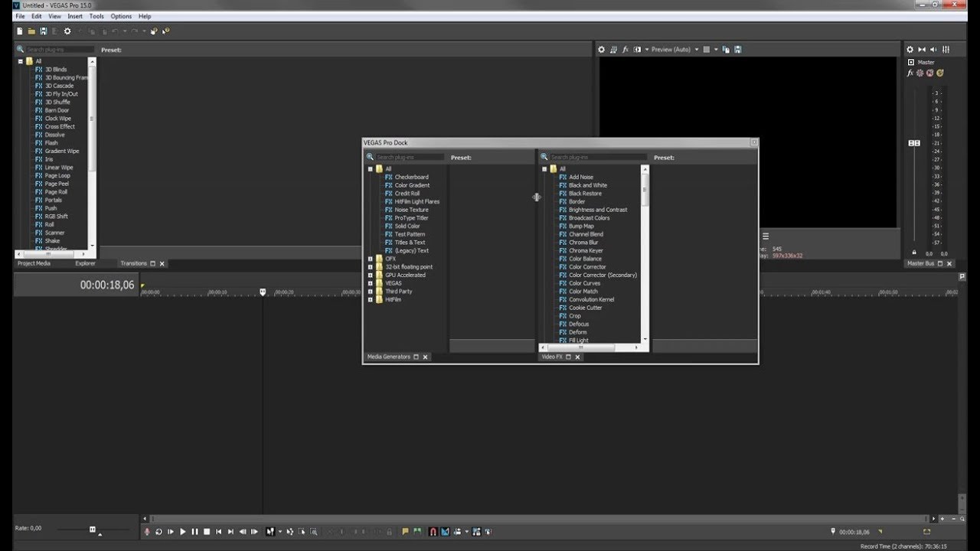Select Checkerboard in Media Generators

point(411,177)
